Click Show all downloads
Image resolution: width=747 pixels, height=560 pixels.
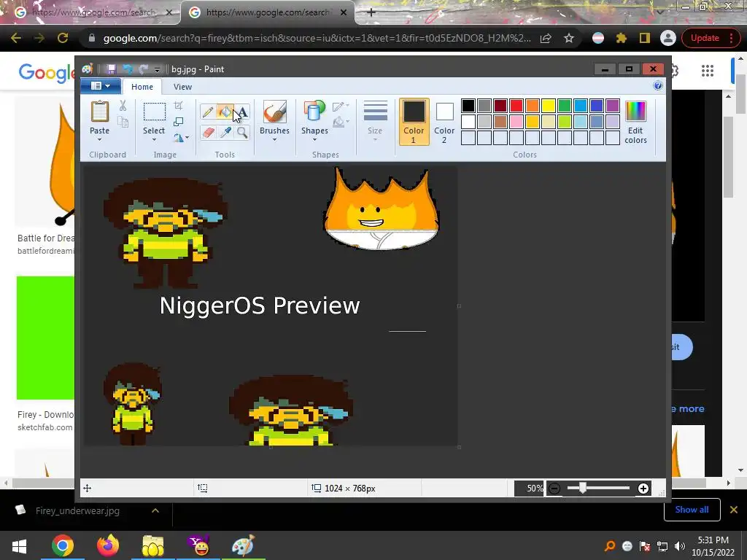[x=692, y=510]
